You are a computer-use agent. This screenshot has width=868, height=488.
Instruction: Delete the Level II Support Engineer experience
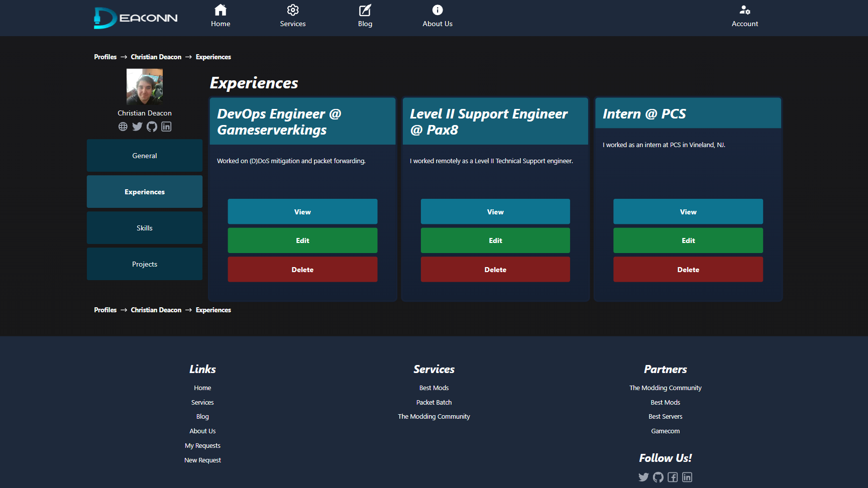coord(495,270)
